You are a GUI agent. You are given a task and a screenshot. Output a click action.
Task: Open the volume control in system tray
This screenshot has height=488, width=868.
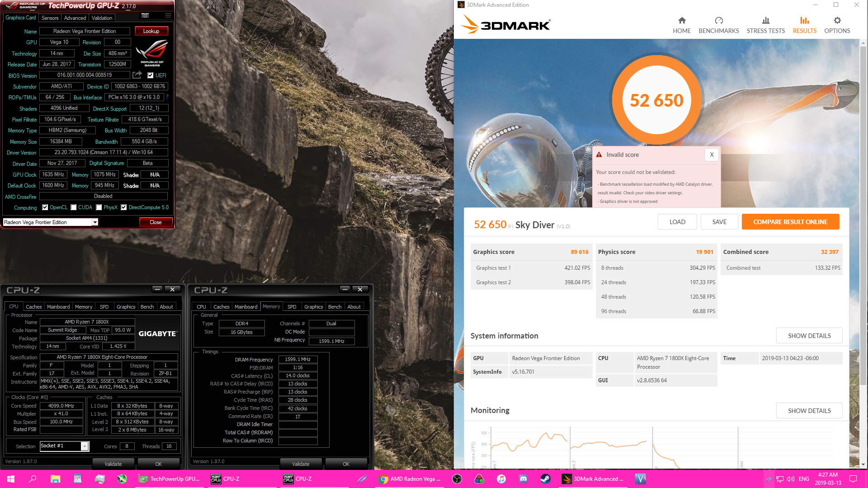(791, 479)
